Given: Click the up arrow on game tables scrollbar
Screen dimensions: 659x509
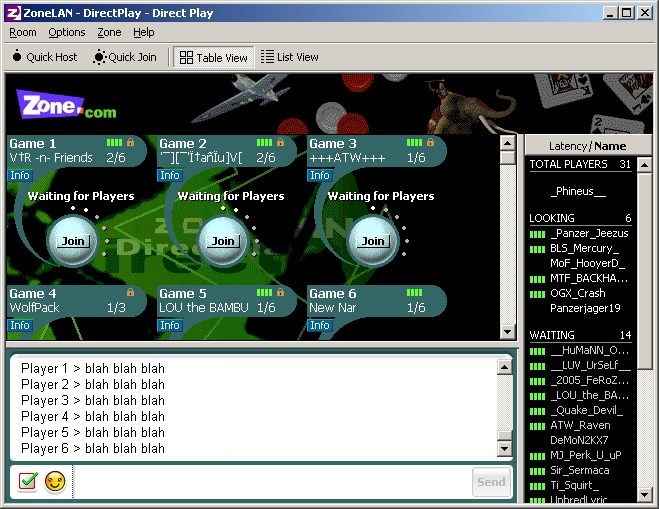Looking at the screenshot, I should click(508, 143).
